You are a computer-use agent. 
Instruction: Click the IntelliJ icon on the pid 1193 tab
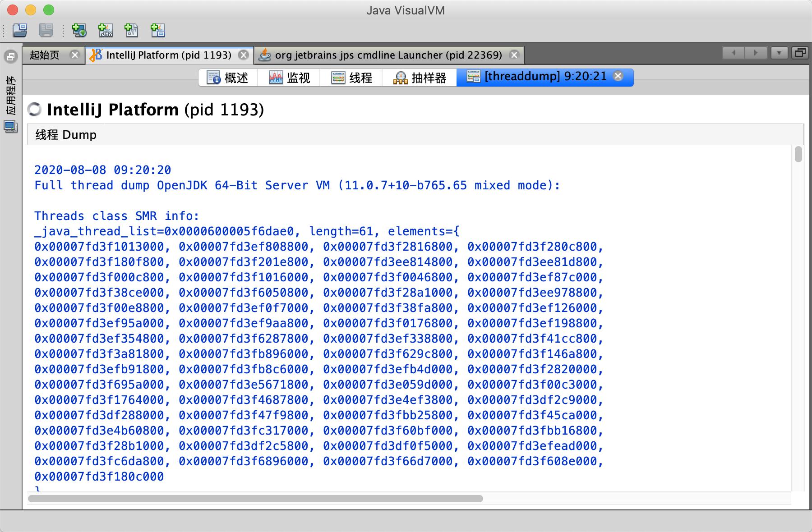[96, 55]
